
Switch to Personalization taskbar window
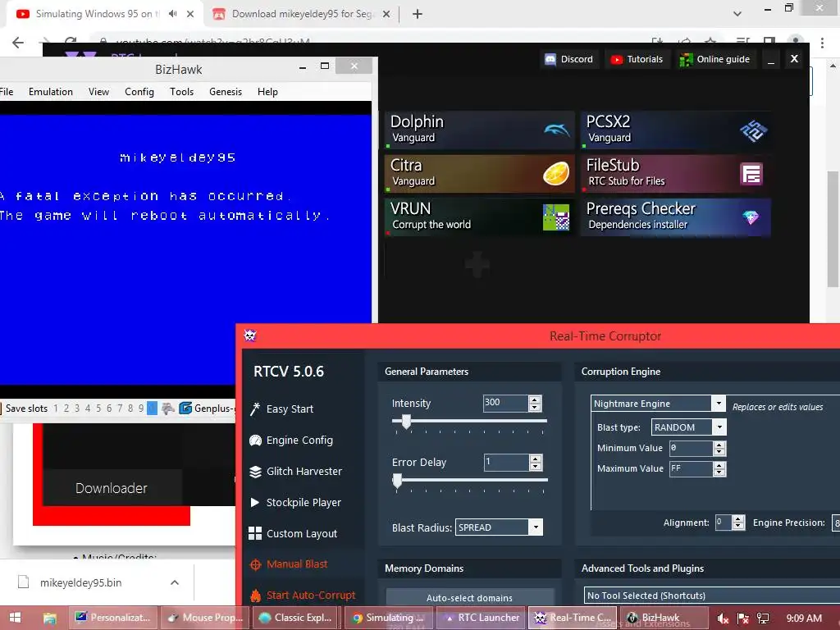coord(113,618)
